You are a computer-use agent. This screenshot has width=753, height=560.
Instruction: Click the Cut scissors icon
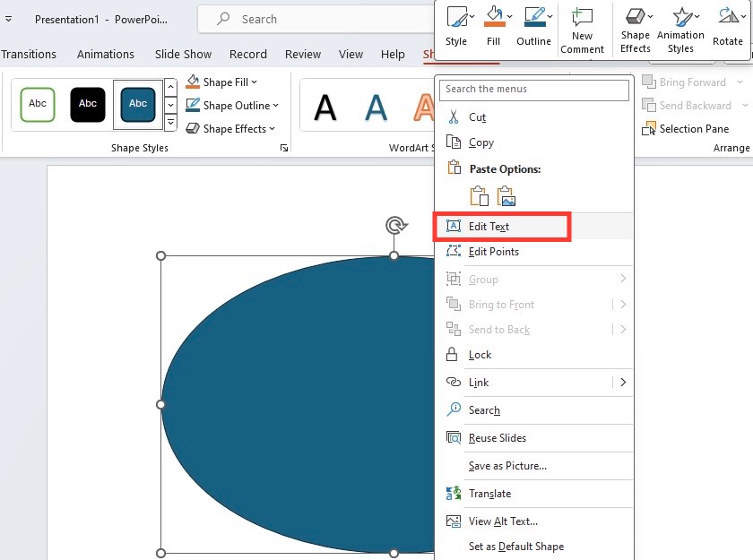[454, 117]
